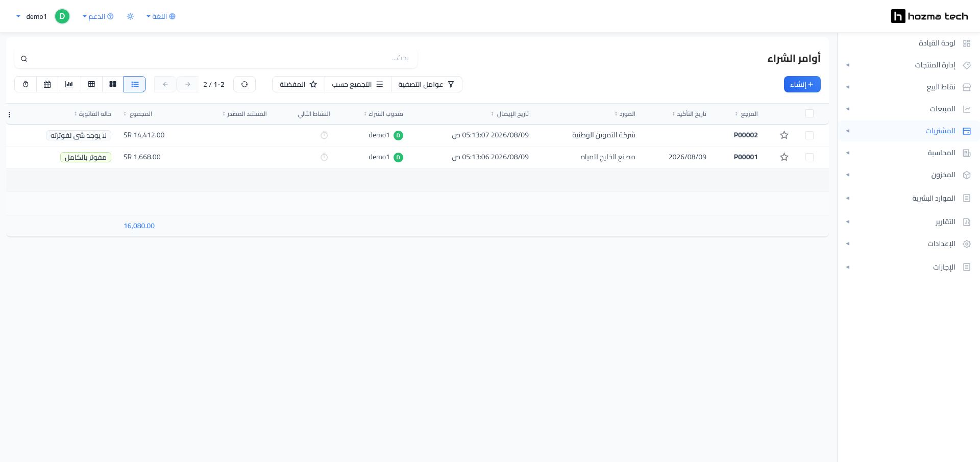Toggle the light theme sun icon

point(130,16)
